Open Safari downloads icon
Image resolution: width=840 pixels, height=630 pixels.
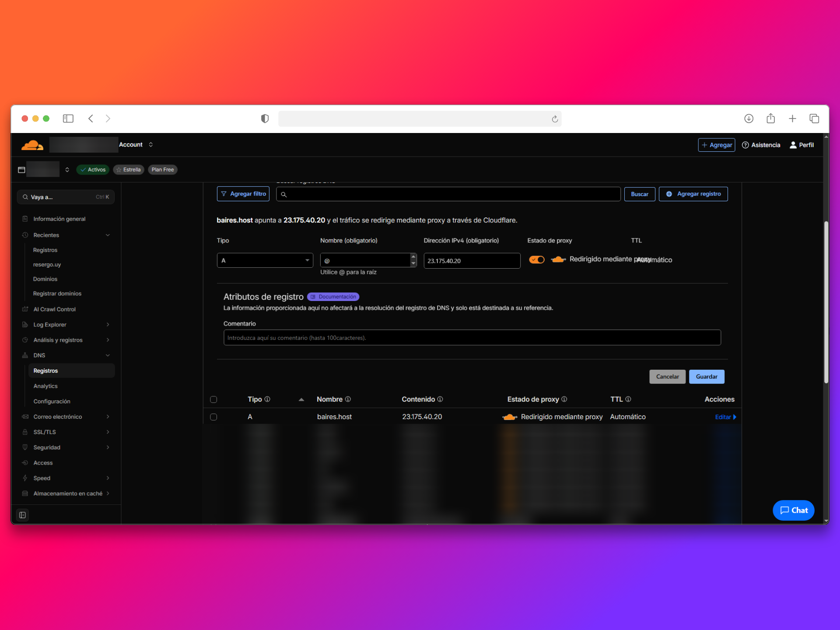[749, 119]
